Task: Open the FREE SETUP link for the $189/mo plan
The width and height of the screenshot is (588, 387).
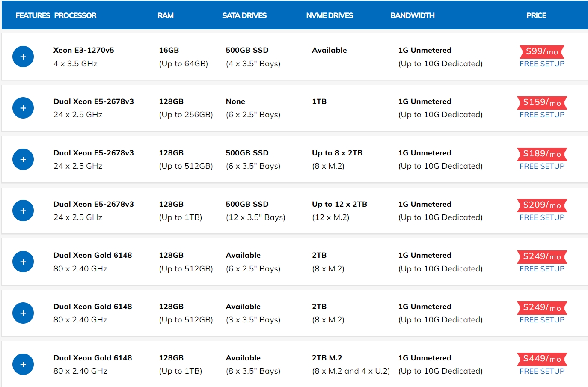Action: (542, 166)
